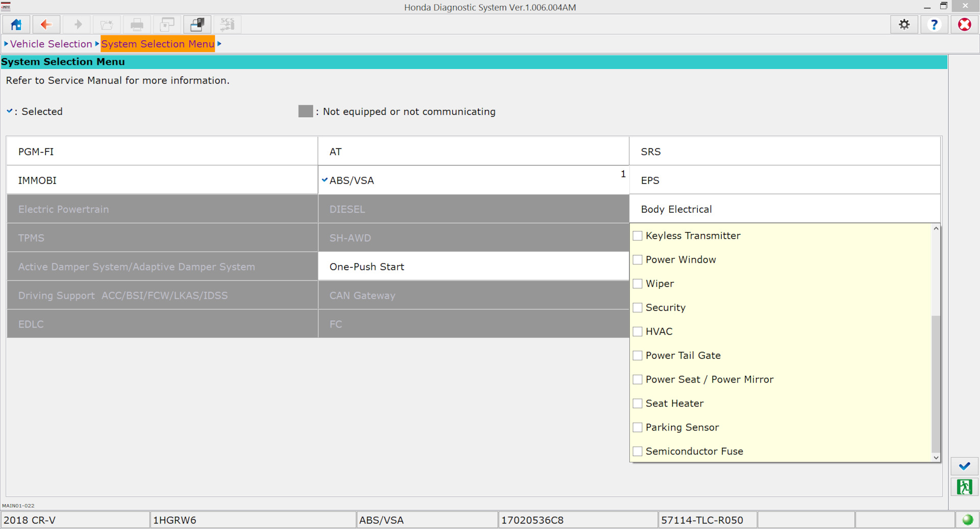Check the Parking Sensor checkbox
Viewport: 980px width, 529px height.
(x=638, y=427)
